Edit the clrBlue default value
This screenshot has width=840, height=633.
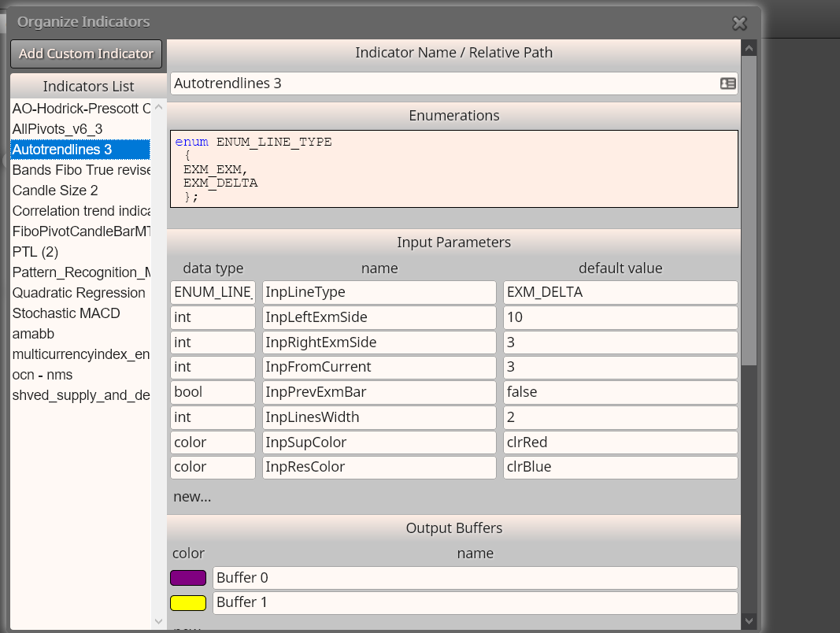point(620,467)
